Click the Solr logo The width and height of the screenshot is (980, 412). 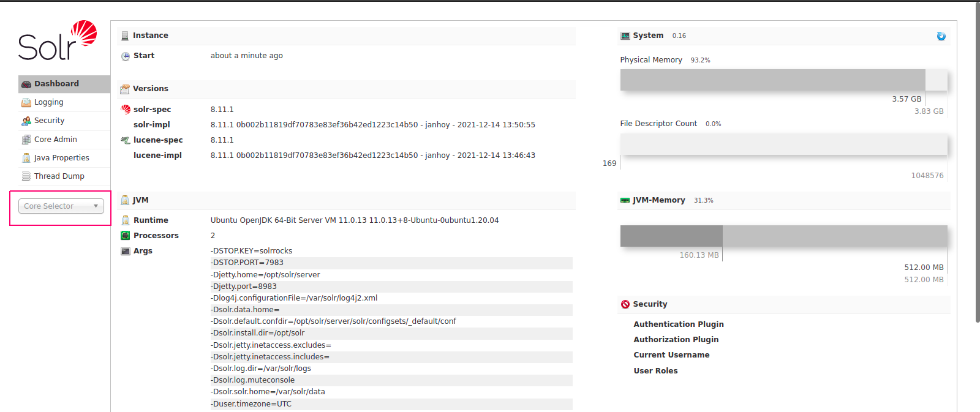58,40
